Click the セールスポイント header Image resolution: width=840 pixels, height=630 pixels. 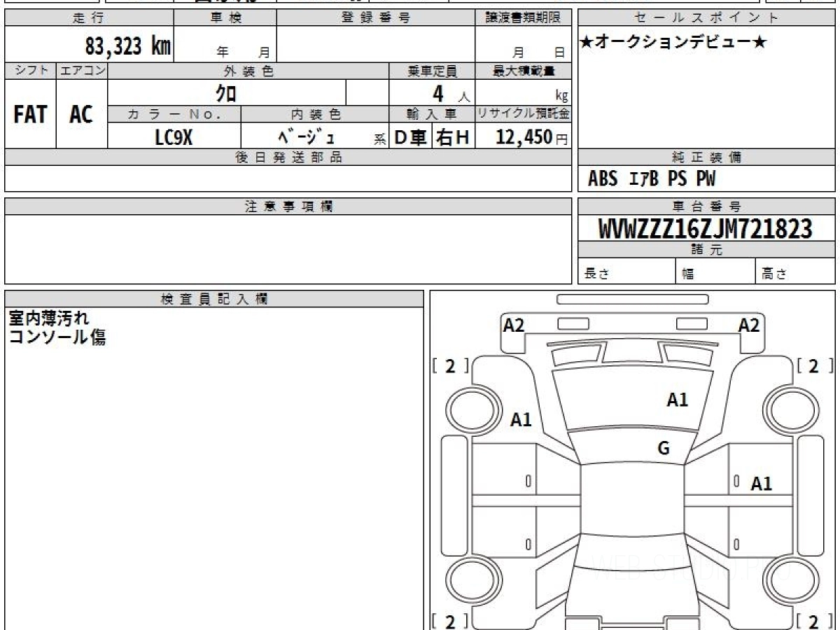(706, 18)
